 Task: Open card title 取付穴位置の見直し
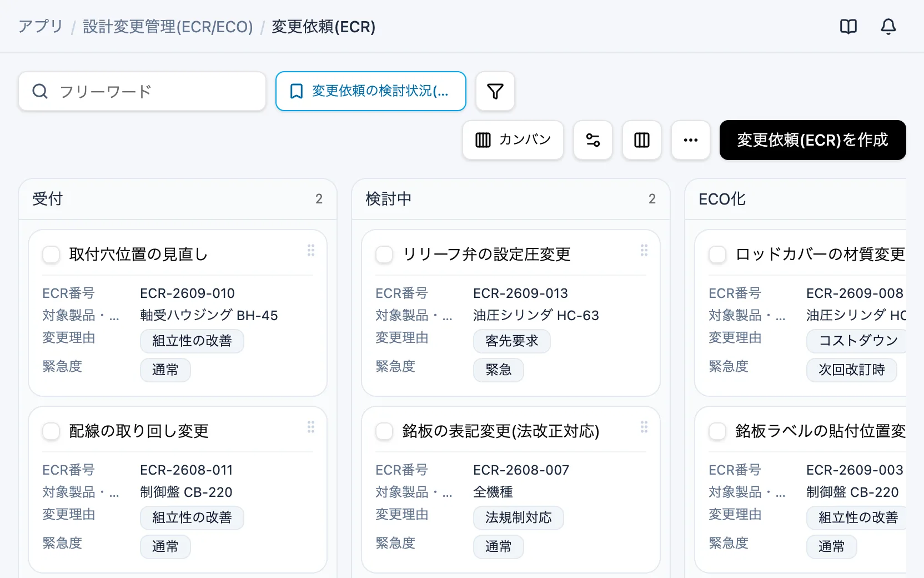pos(138,255)
